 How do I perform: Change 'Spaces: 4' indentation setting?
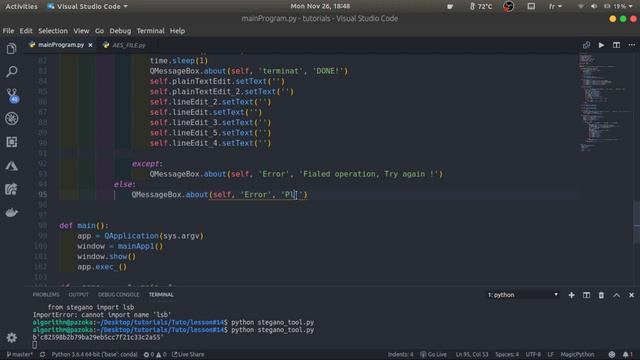click(x=507, y=354)
